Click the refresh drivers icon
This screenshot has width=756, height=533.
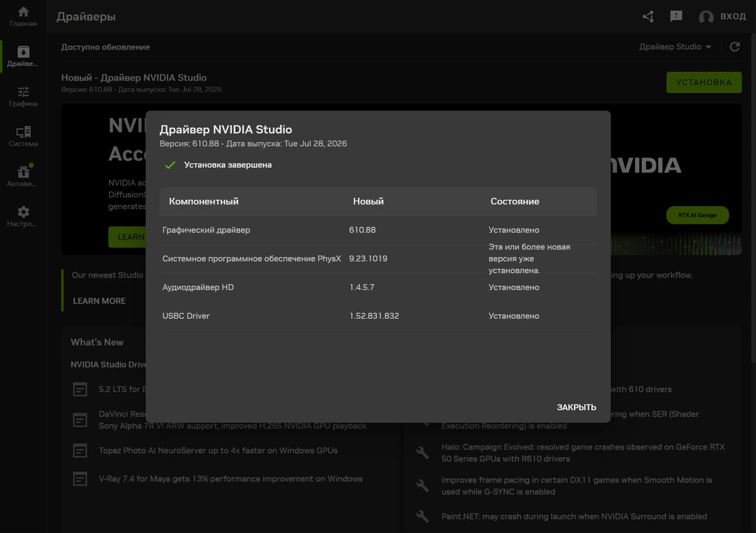point(735,47)
